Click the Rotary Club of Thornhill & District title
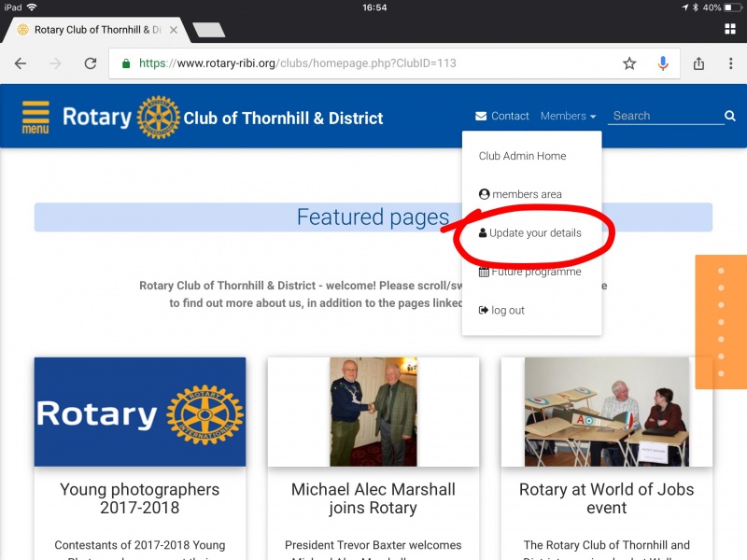 pos(283,119)
